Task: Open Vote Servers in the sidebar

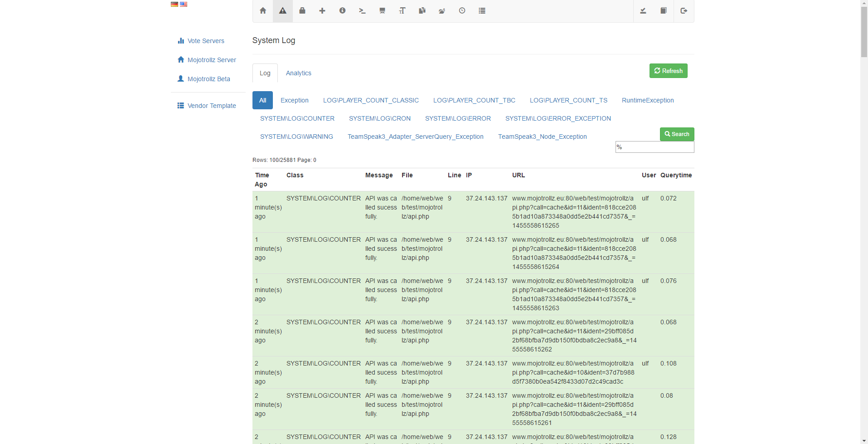Action: (206, 41)
